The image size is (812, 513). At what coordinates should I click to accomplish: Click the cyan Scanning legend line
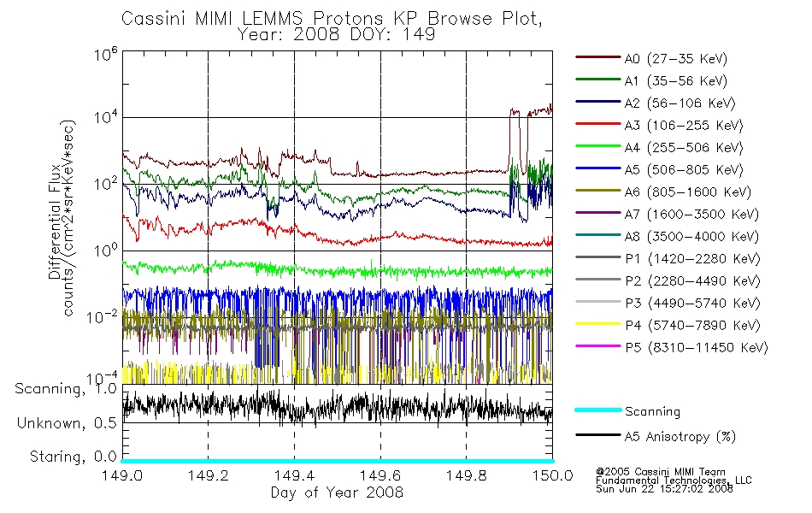(x=598, y=410)
